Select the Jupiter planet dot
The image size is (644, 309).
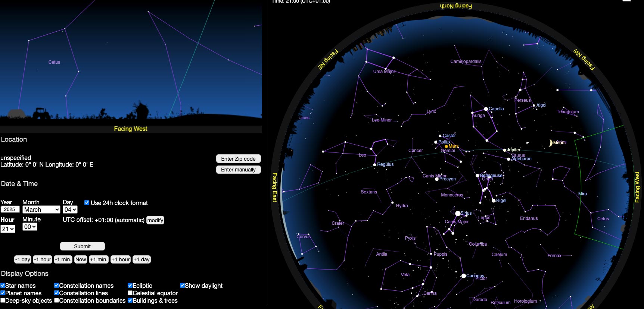(x=505, y=150)
